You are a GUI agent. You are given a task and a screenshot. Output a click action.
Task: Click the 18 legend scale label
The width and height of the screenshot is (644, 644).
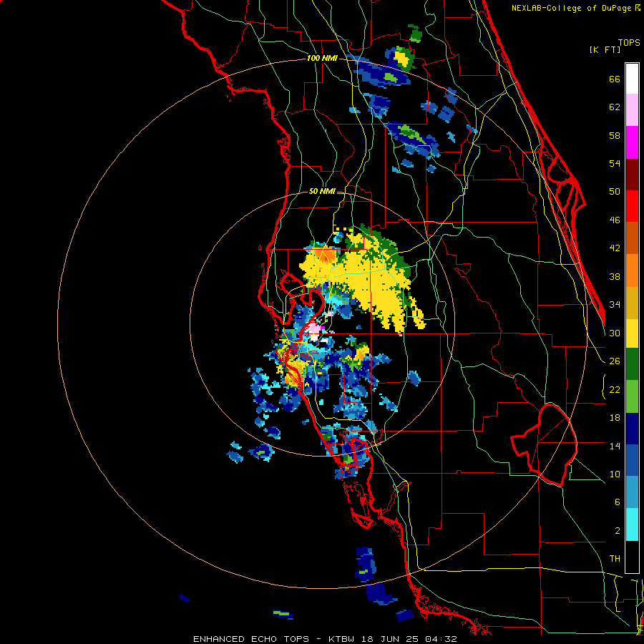[615, 418]
